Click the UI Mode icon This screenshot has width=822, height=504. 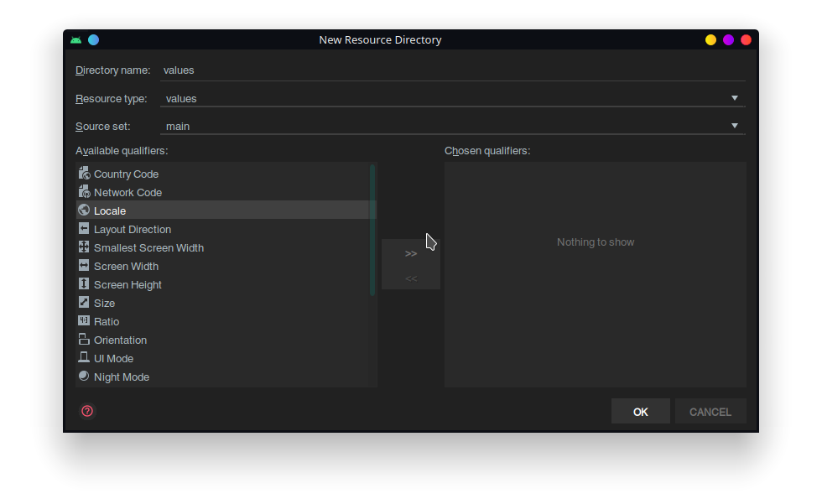coord(84,357)
